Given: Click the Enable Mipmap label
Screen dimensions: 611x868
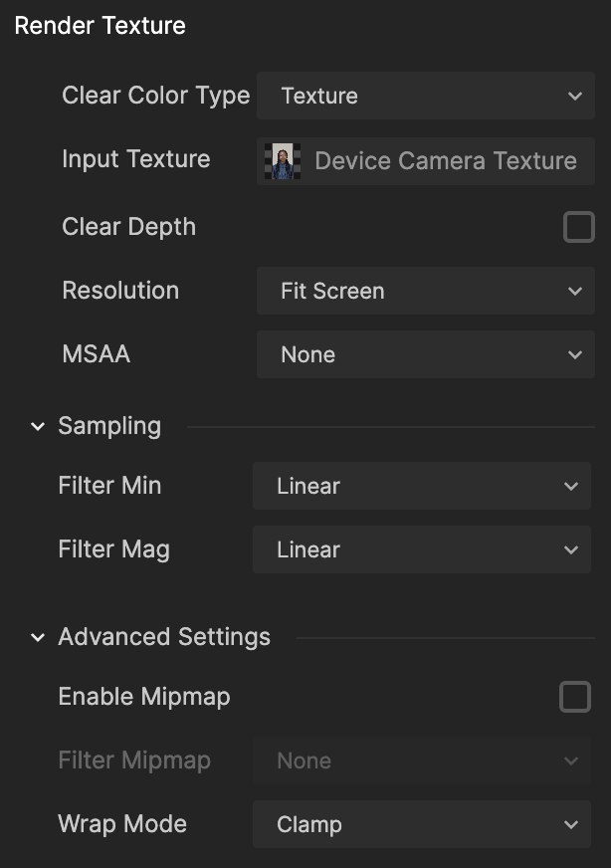Looking at the screenshot, I should pos(144,697).
